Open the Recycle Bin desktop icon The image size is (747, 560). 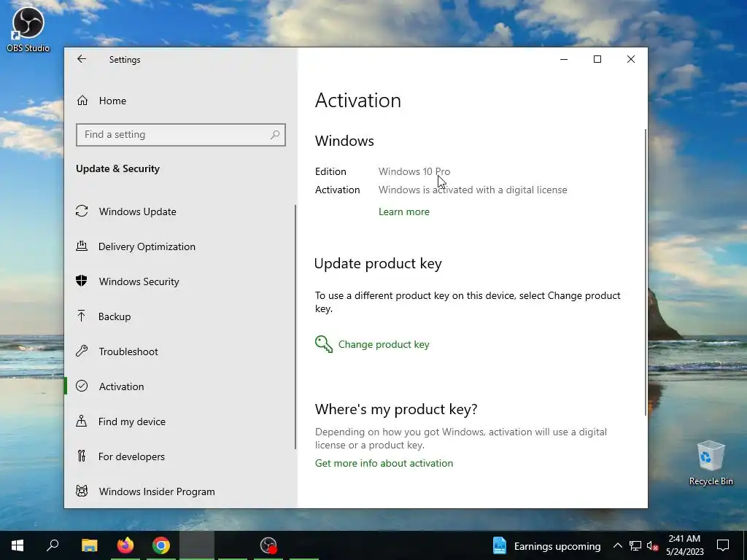pyautogui.click(x=711, y=463)
